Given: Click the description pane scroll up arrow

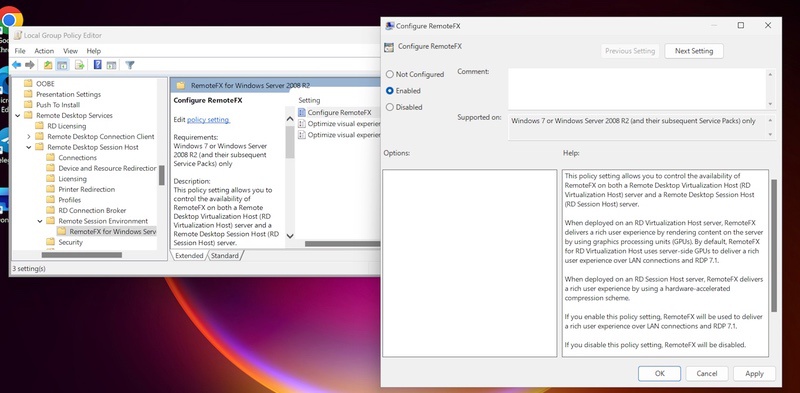Looking at the screenshot, I should coord(290,119).
